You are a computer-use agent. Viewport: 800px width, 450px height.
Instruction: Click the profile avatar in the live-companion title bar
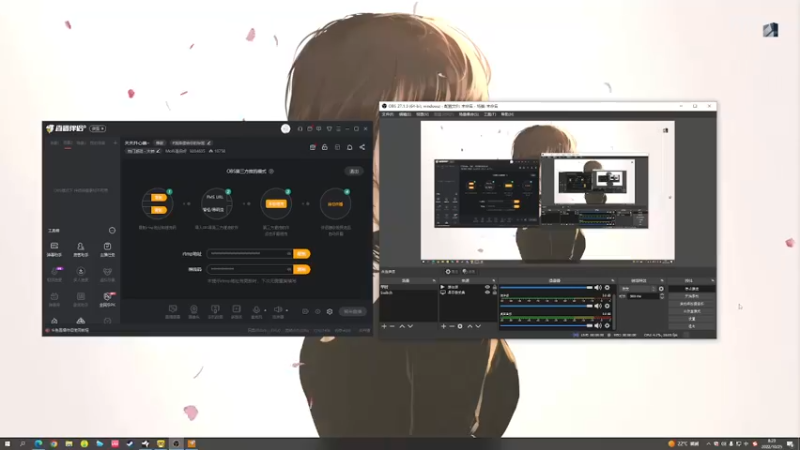tap(286, 129)
